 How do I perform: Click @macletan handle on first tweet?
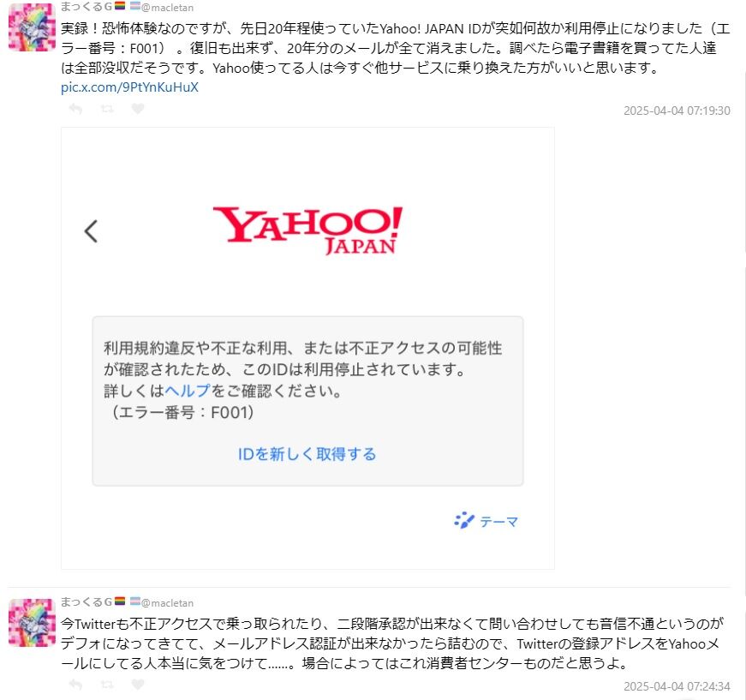[168, 8]
